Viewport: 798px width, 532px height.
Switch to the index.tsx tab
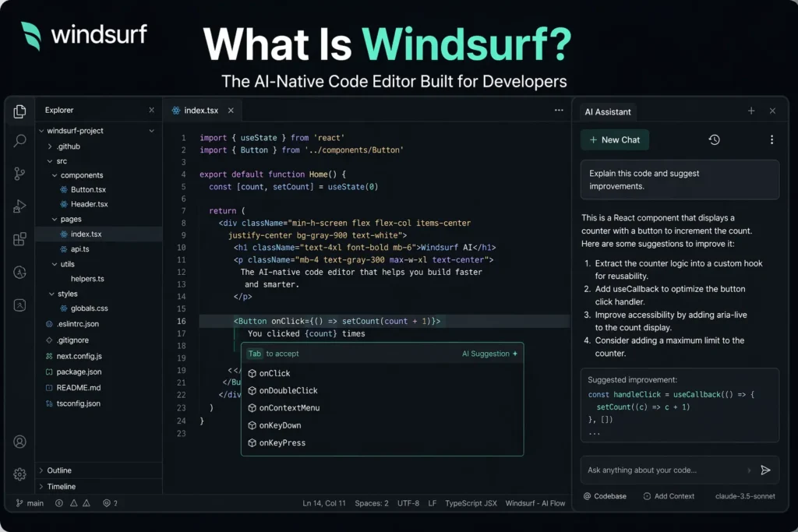201,111
